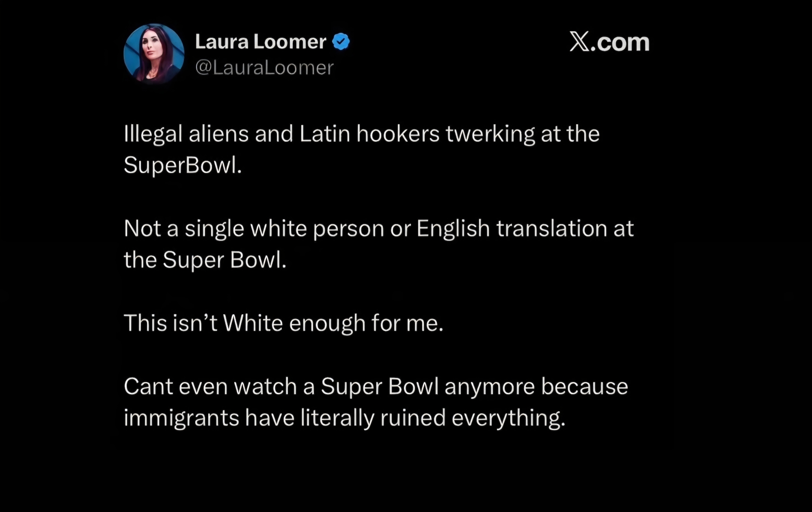Open the circular profile avatar photo
Screen dimensions: 812x512
tap(154, 54)
